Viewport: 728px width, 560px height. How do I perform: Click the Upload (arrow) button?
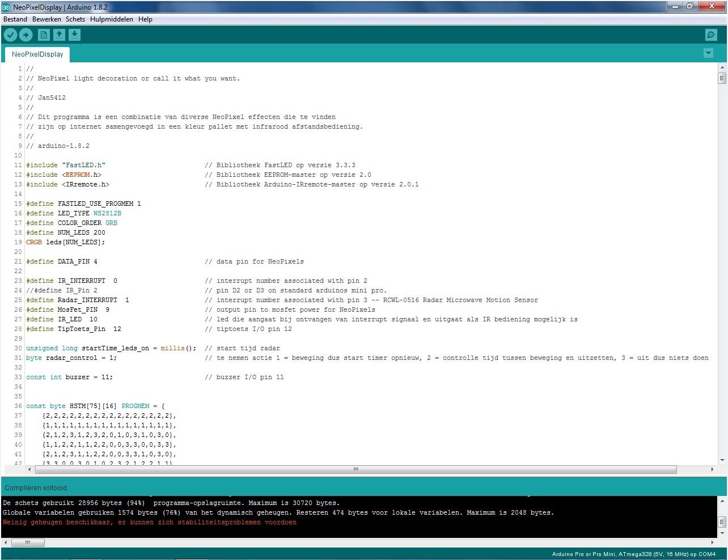coord(26,35)
